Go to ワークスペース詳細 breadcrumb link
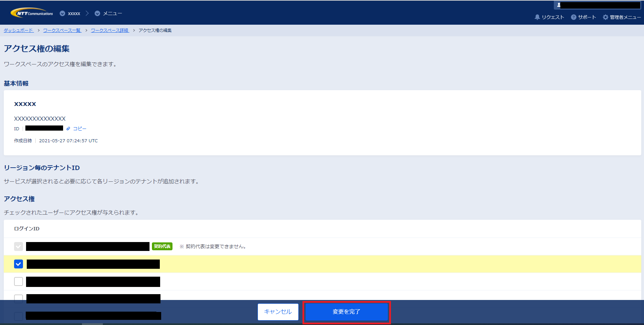The height and width of the screenshot is (325, 644). 110,30
